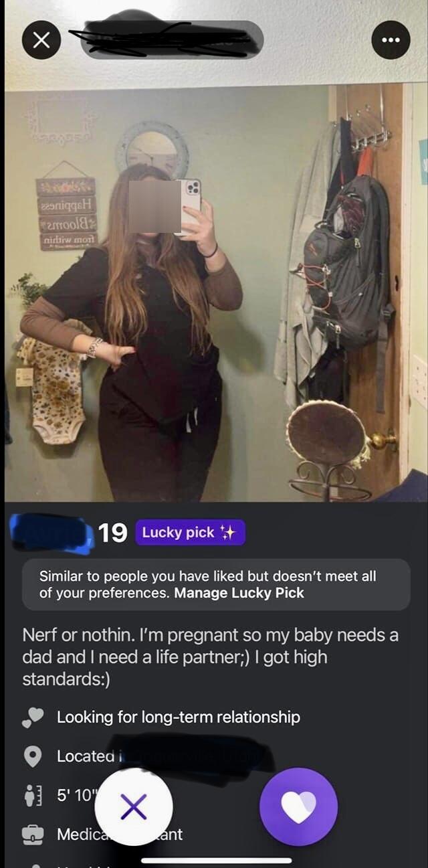Image resolution: width=428 pixels, height=868 pixels.
Task: Tap the Lucky pick badge
Action: pyautogui.click(x=190, y=533)
